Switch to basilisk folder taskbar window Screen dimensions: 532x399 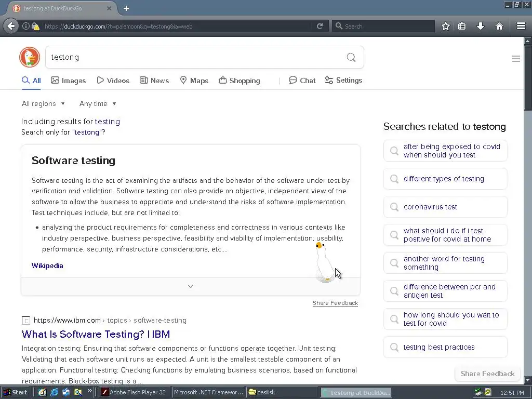(x=282, y=392)
